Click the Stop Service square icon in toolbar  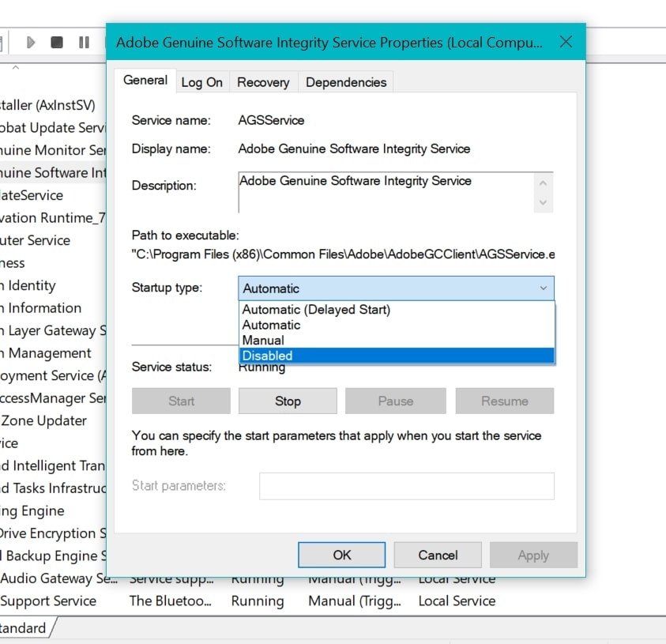coord(57,43)
